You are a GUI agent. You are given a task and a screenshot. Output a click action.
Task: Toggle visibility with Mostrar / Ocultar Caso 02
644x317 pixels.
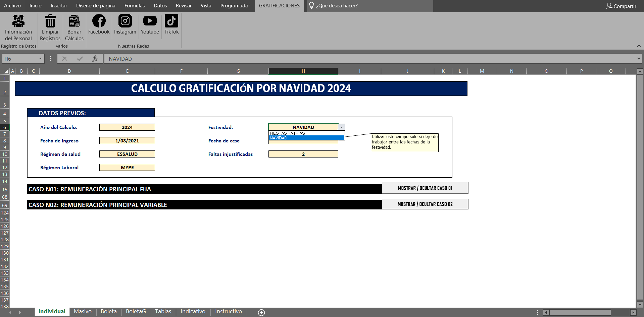tap(425, 204)
